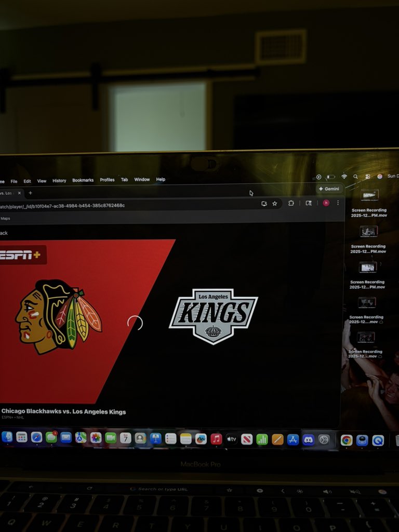The width and height of the screenshot is (399, 532).
Task: Open Photos from the dock
Action: [x=96, y=437]
